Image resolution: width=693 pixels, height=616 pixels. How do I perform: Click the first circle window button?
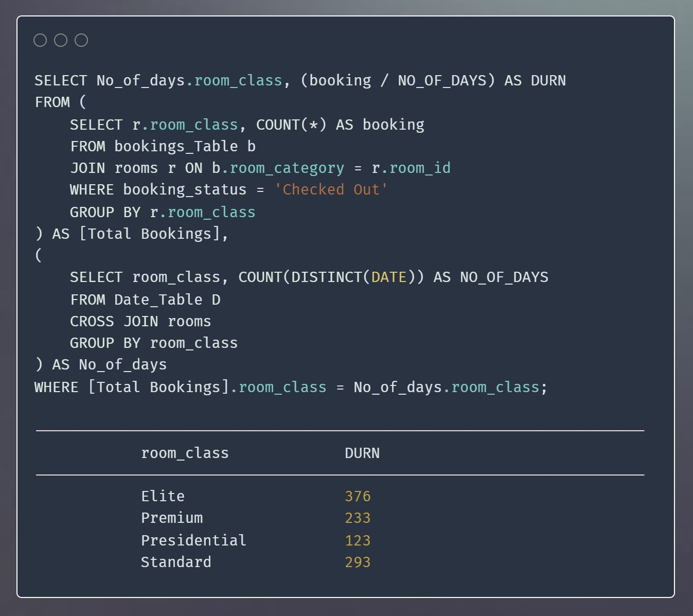[40, 40]
